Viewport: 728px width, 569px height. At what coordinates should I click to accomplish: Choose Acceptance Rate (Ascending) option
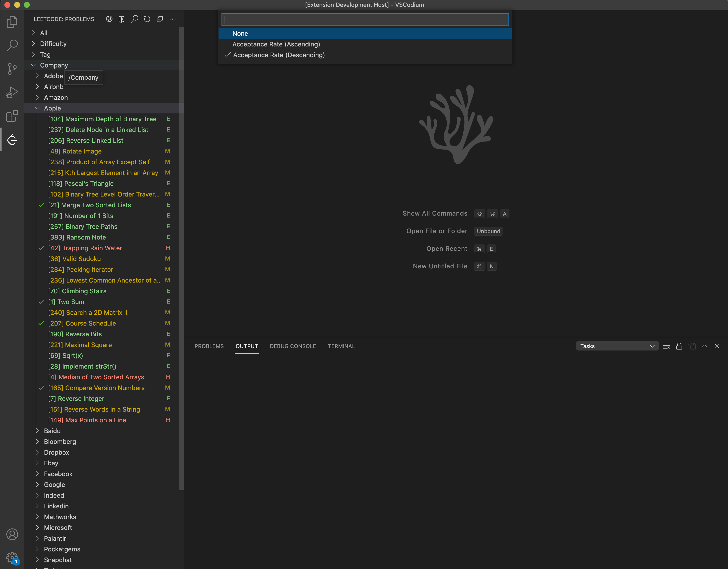tap(365, 44)
